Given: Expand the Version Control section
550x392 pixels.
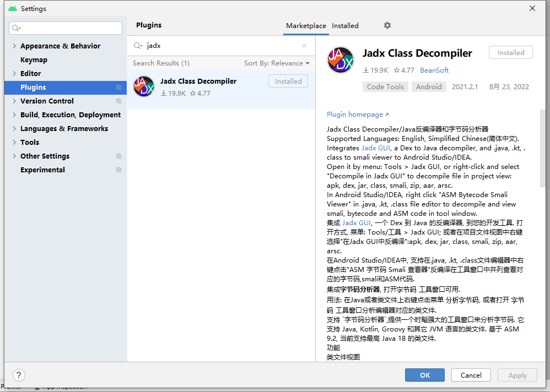Looking at the screenshot, I should click(14, 101).
